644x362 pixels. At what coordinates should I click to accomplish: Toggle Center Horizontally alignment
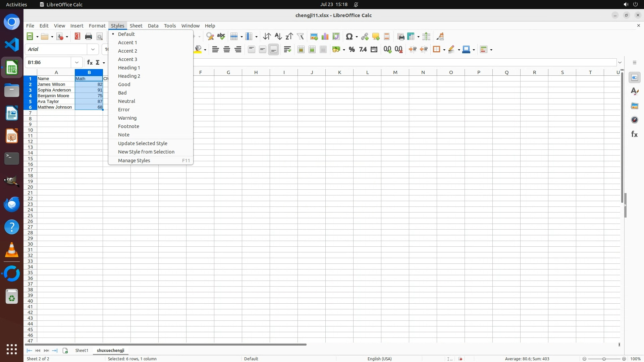click(227, 50)
